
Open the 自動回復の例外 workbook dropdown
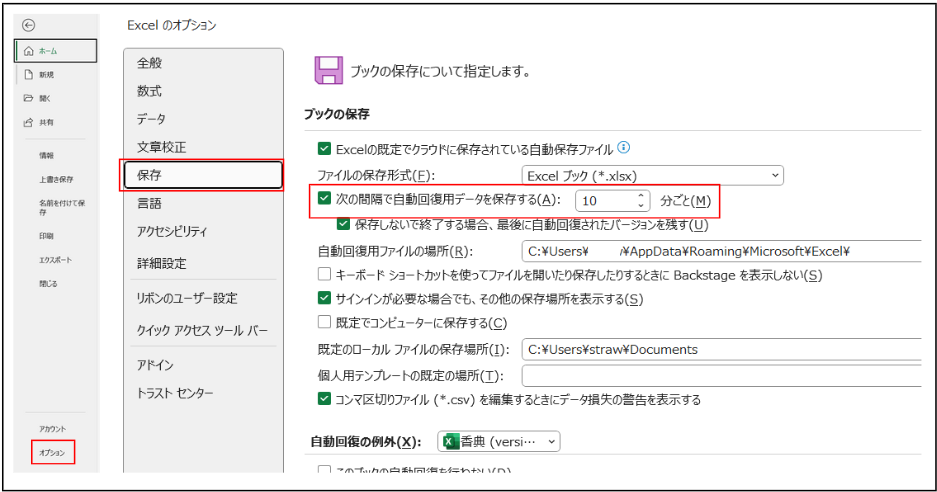(x=499, y=442)
